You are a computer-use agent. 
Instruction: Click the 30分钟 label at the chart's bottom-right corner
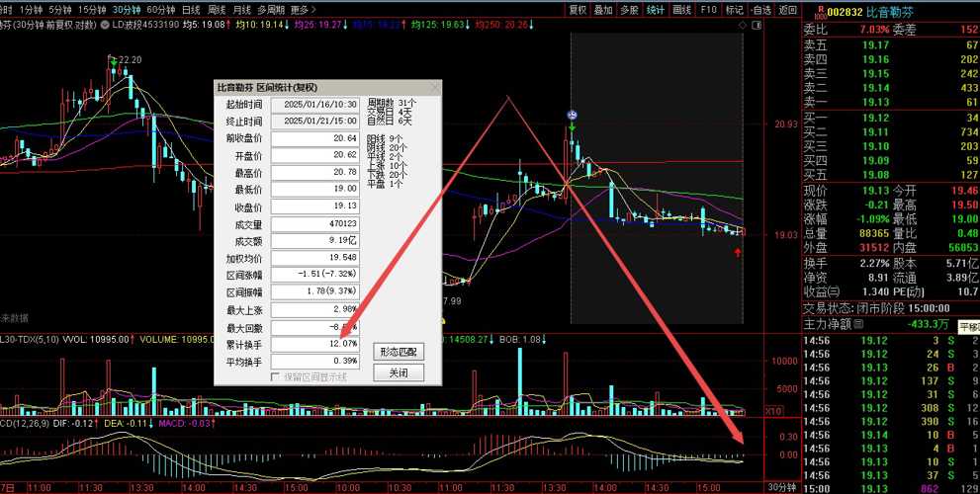pyautogui.click(x=783, y=488)
